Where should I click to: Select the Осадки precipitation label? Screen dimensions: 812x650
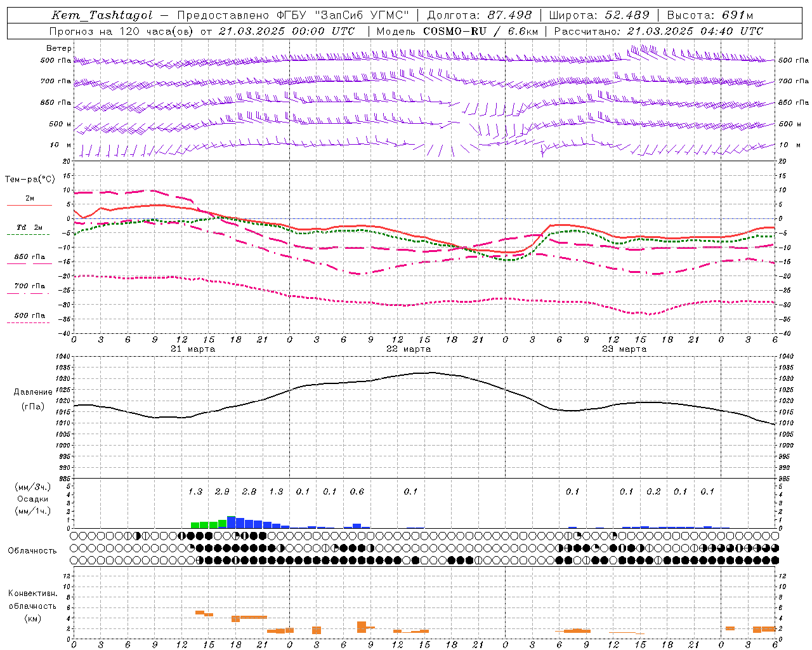click(33, 499)
